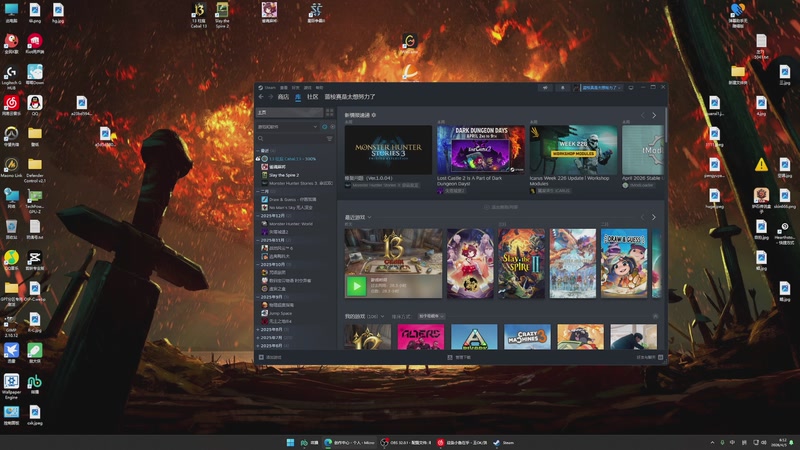Switch to the Library tab
800x450 pixels.
[x=298, y=97]
